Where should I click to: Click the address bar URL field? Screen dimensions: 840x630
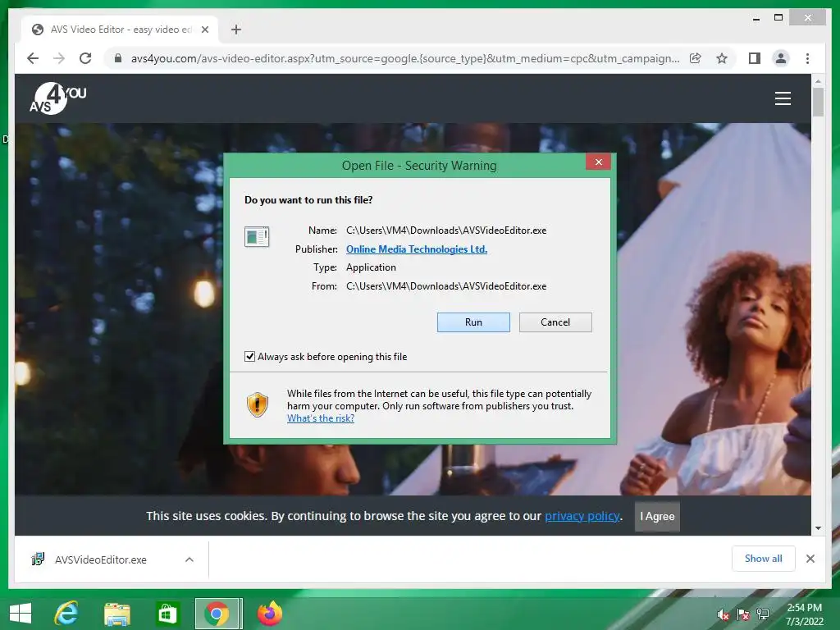click(405, 58)
